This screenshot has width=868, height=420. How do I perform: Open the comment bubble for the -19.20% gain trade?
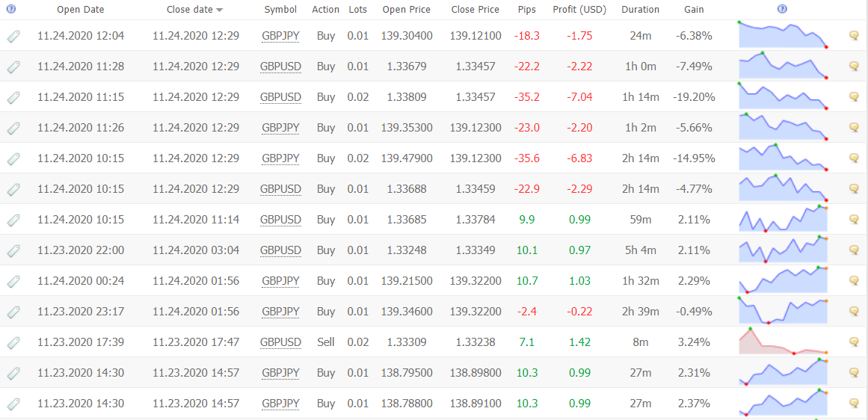point(854,97)
